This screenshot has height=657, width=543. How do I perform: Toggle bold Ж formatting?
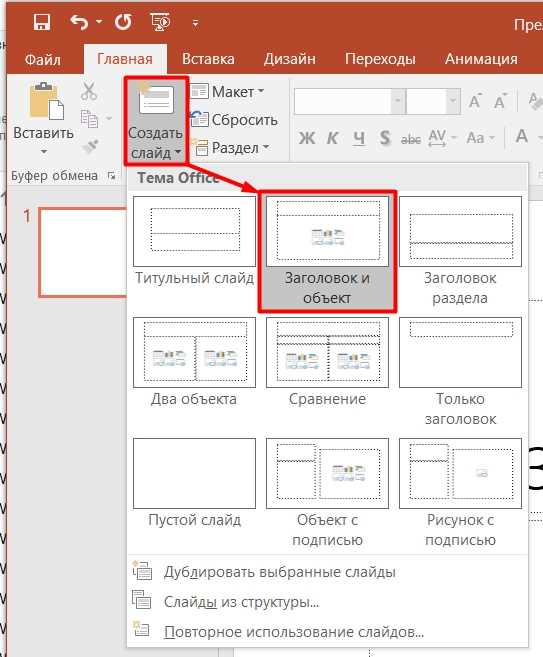coord(307,137)
